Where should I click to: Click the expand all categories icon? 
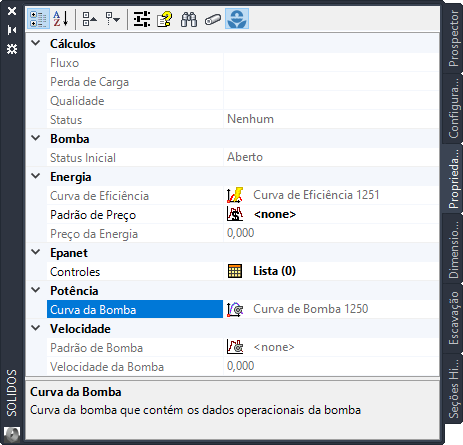(112, 19)
